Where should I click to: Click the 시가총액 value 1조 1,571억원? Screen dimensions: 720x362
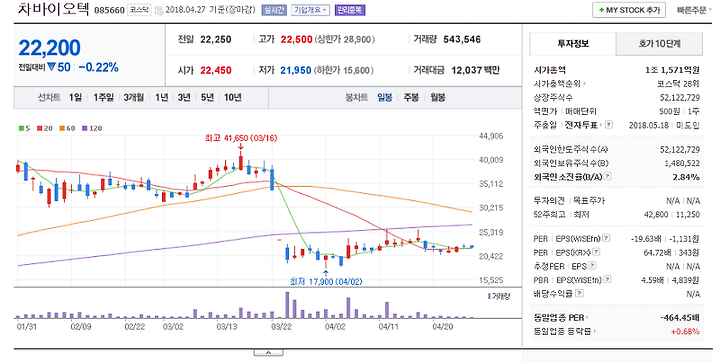click(672, 70)
